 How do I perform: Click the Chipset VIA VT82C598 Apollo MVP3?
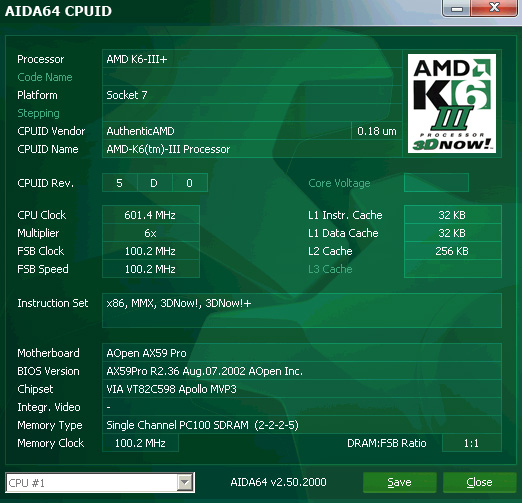(x=302, y=389)
